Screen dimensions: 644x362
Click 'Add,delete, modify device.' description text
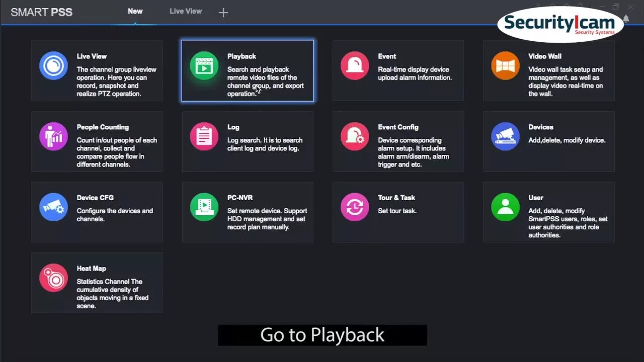pyautogui.click(x=567, y=140)
